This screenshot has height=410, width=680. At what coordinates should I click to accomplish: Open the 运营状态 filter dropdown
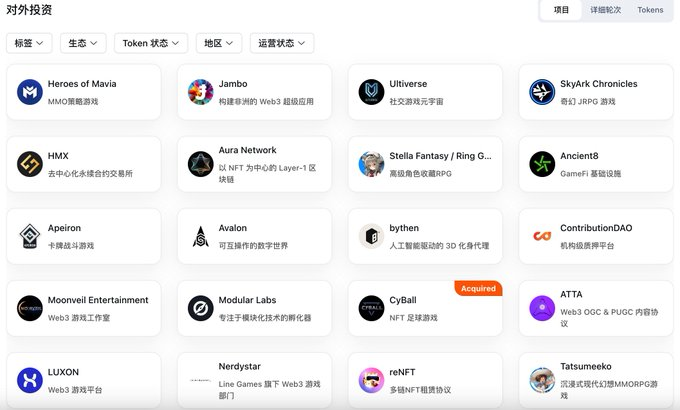pos(282,43)
